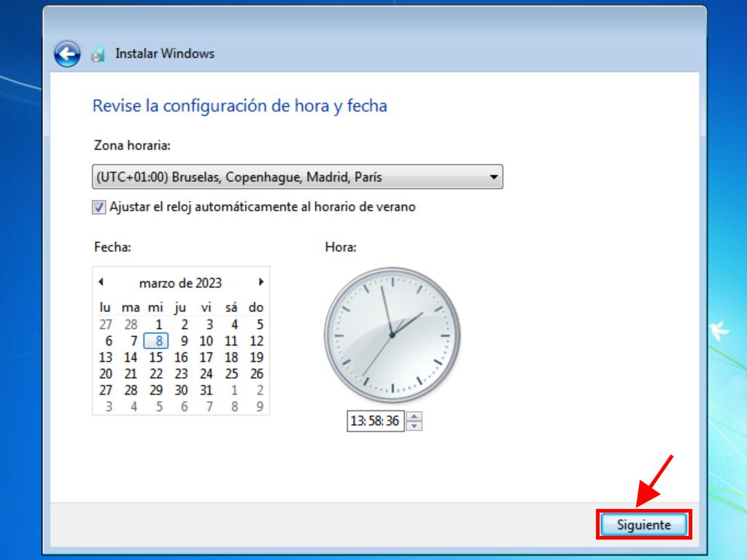This screenshot has height=560, width=747.
Task: Toggle automatic daylight saving time adjustment checkbox
Action: (x=99, y=207)
